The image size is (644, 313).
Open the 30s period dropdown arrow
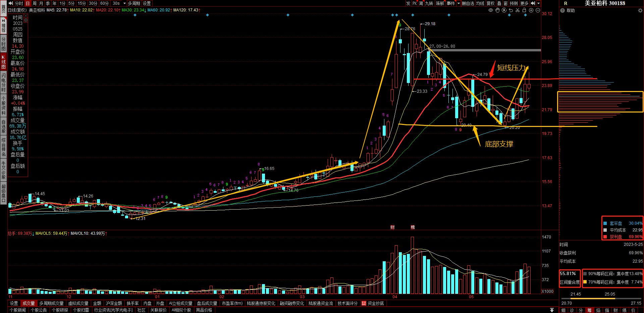(x=124, y=3)
